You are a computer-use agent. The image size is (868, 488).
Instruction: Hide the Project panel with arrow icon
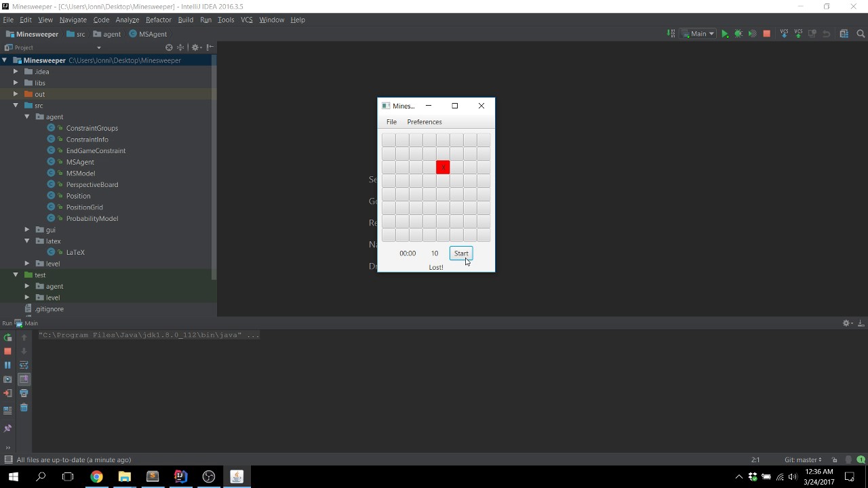point(210,47)
